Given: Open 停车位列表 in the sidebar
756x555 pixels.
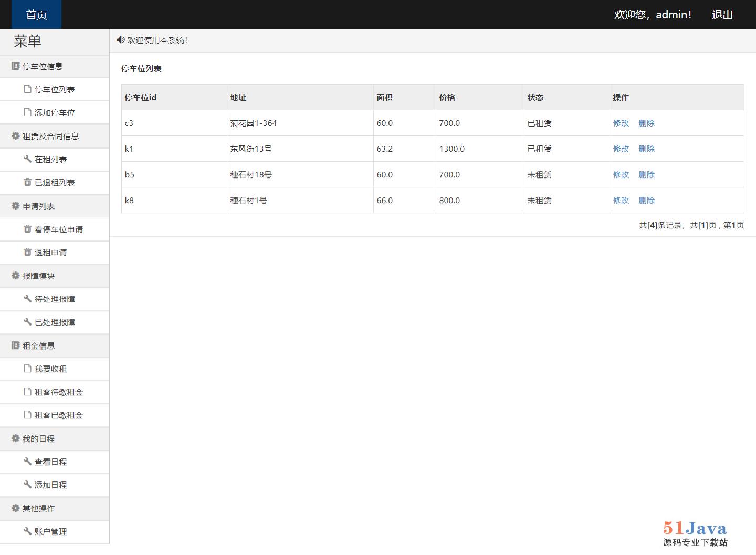Looking at the screenshot, I should point(55,90).
